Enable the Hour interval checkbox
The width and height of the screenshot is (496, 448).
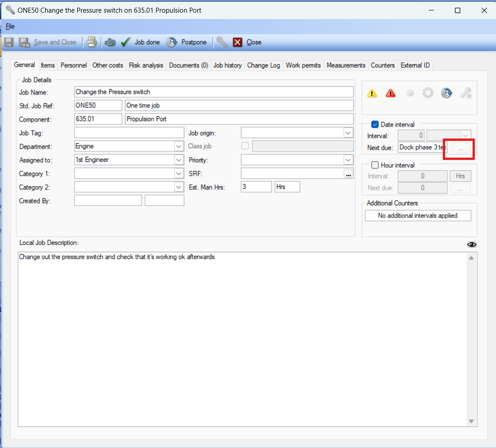click(374, 165)
